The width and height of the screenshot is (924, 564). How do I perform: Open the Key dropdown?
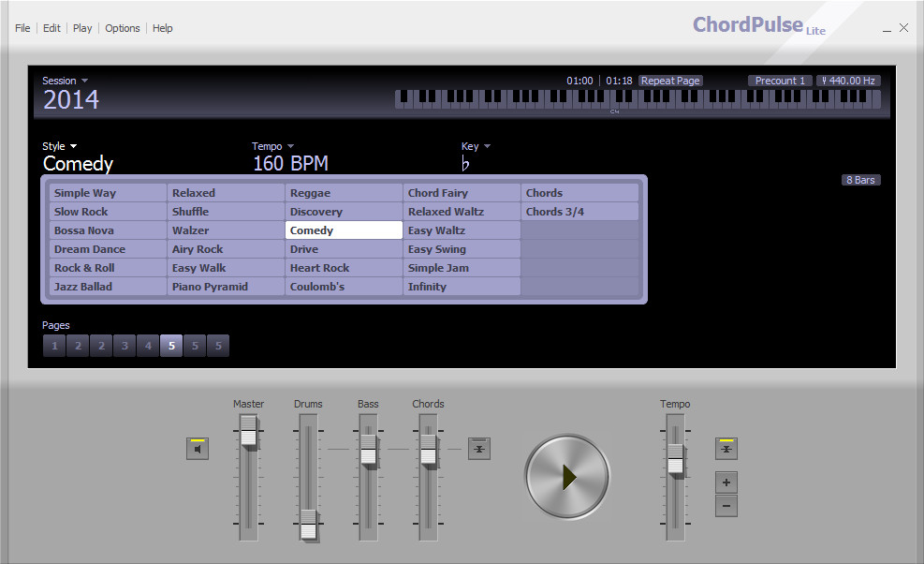click(477, 146)
